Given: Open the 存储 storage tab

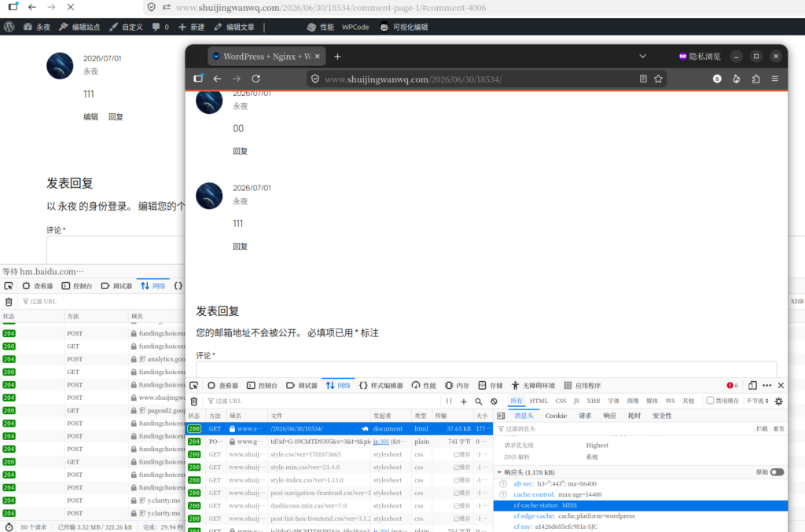Looking at the screenshot, I should tap(491, 385).
